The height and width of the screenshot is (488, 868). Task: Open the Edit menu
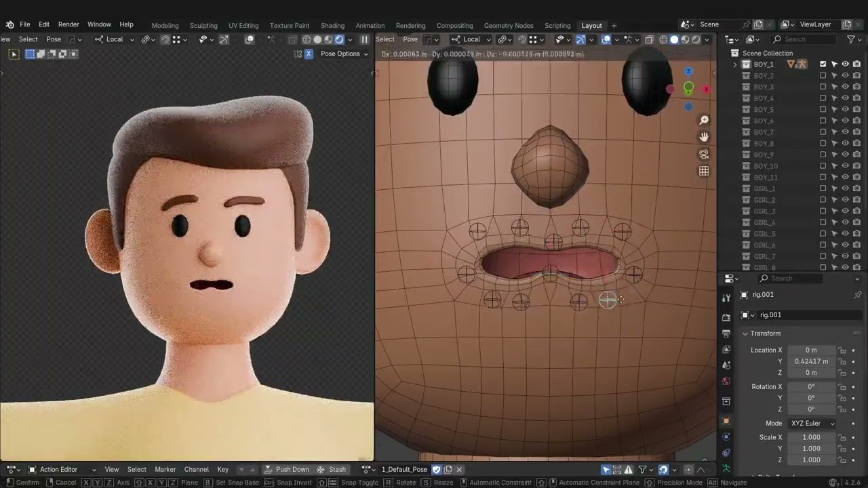click(44, 24)
